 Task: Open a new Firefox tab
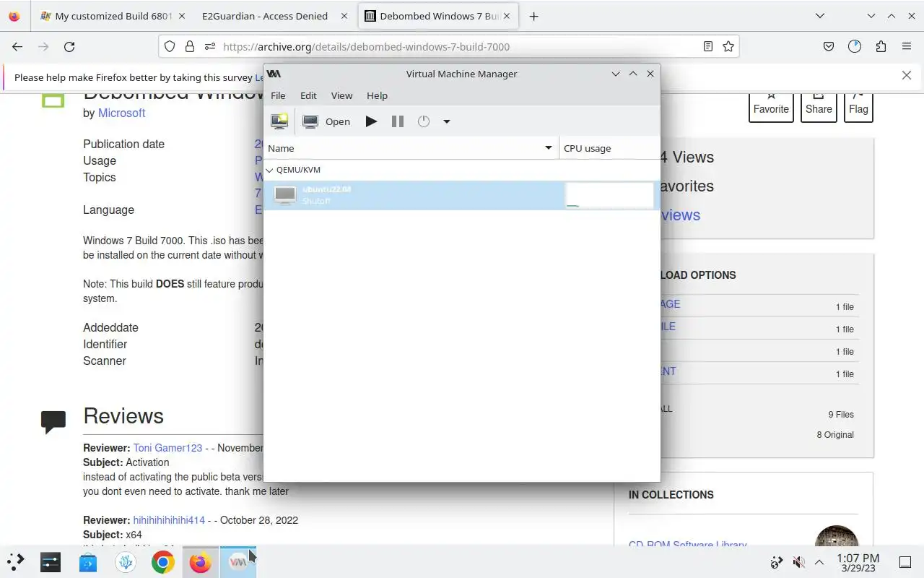(x=533, y=16)
